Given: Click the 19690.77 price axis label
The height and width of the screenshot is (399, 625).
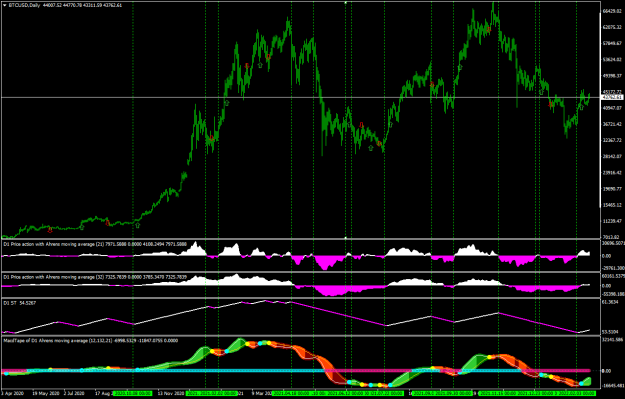Looking at the screenshot, I should pos(613,189).
